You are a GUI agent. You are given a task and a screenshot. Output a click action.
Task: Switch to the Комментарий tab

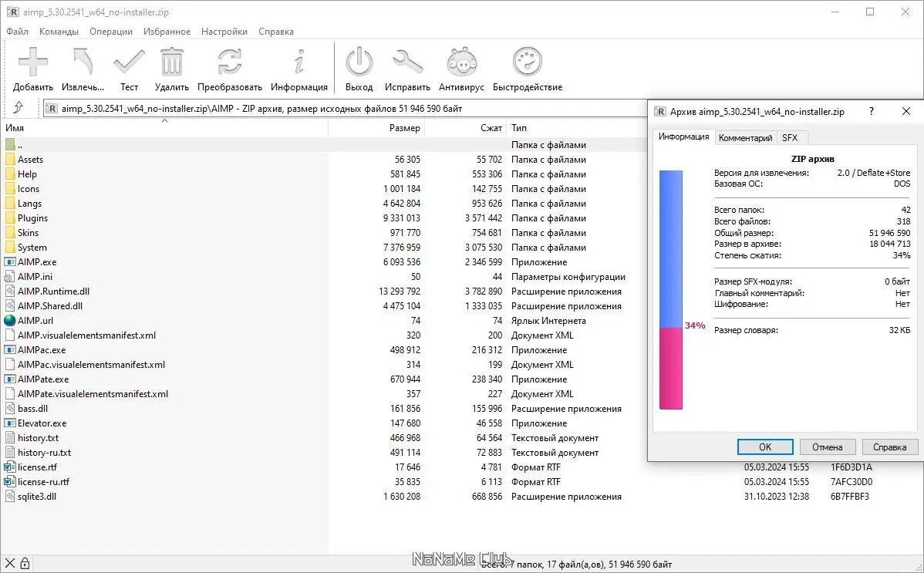(745, 138)
